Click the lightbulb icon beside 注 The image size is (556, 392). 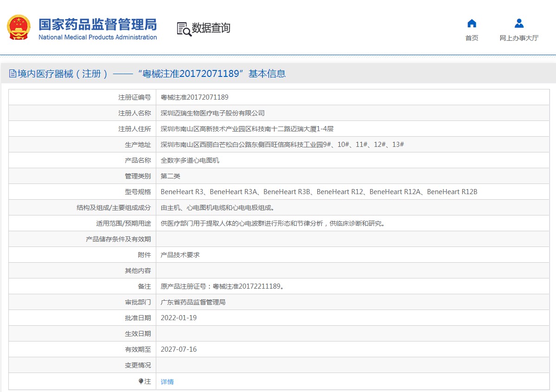pyautogui.click(x=141, y=381)
